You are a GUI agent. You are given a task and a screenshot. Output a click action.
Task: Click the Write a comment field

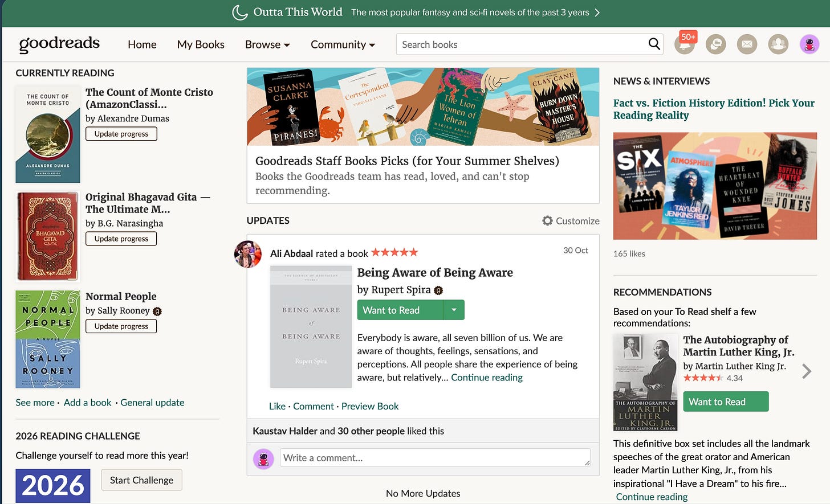pos(435,457)
